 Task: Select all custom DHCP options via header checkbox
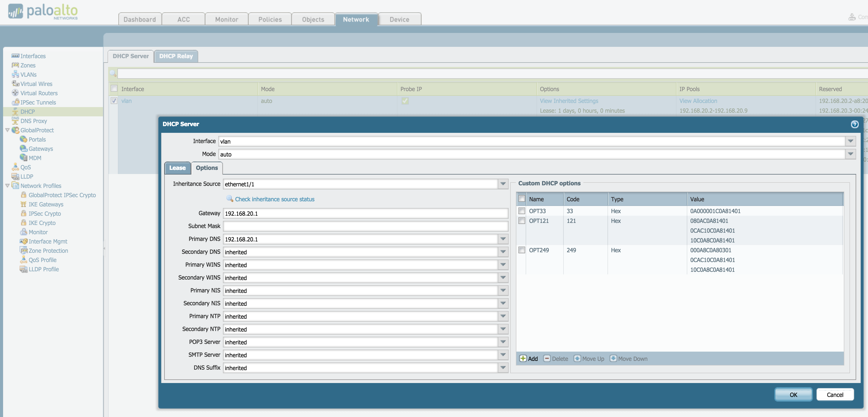coord(522,199)
